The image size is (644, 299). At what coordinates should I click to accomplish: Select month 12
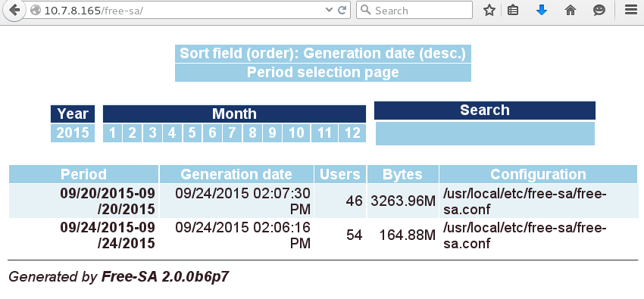coord(352,133)
